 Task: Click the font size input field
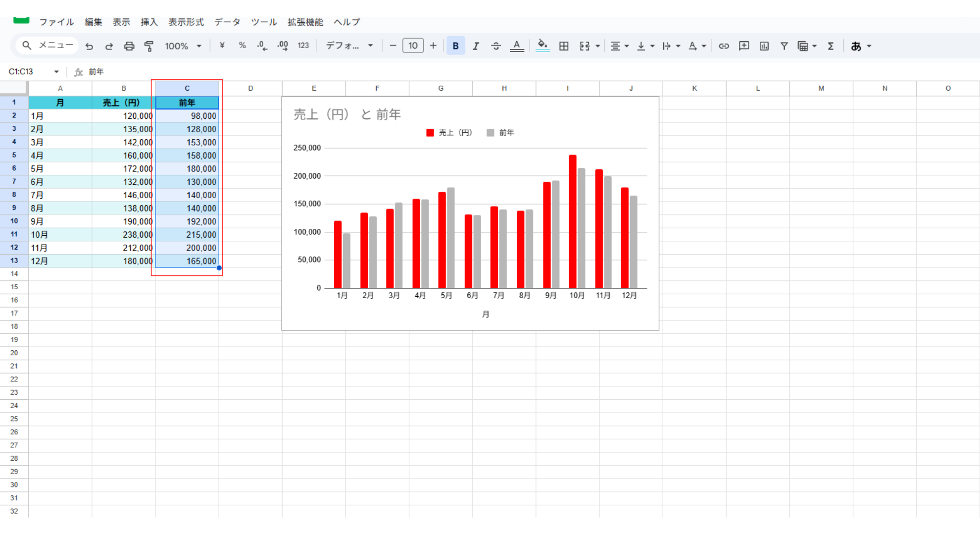click(x=413, y=46)
